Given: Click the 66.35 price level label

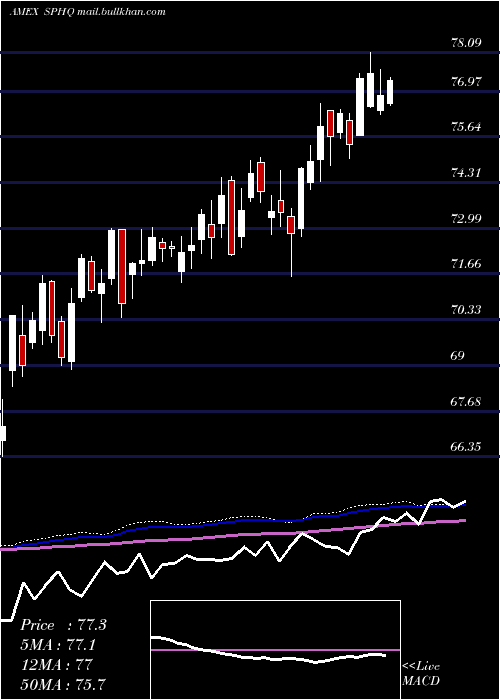Looking at the screenshot, I should click(467, 446).
